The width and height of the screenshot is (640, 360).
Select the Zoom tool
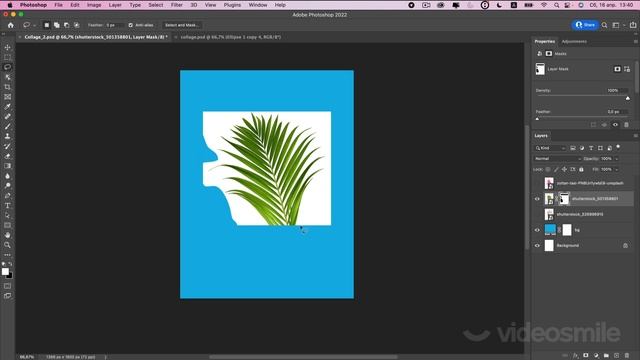[x=7, y=245]
